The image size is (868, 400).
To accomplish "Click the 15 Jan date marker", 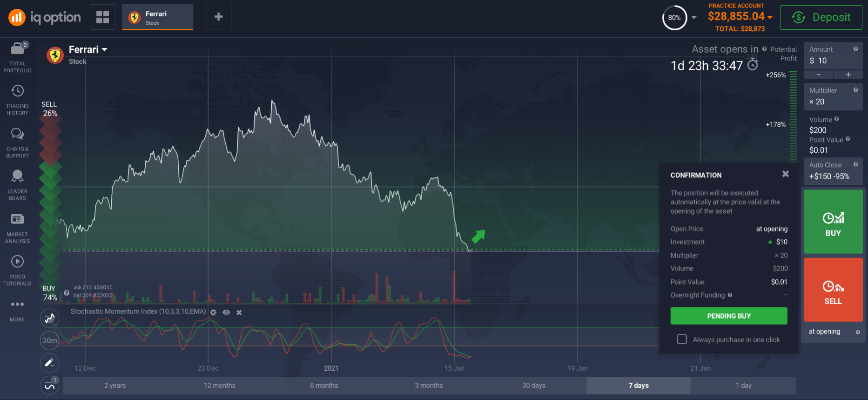I will (x=454, y=368).
